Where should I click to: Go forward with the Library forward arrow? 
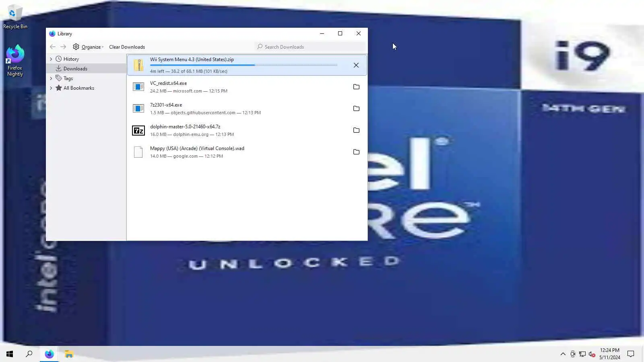(x=63, y=47)
